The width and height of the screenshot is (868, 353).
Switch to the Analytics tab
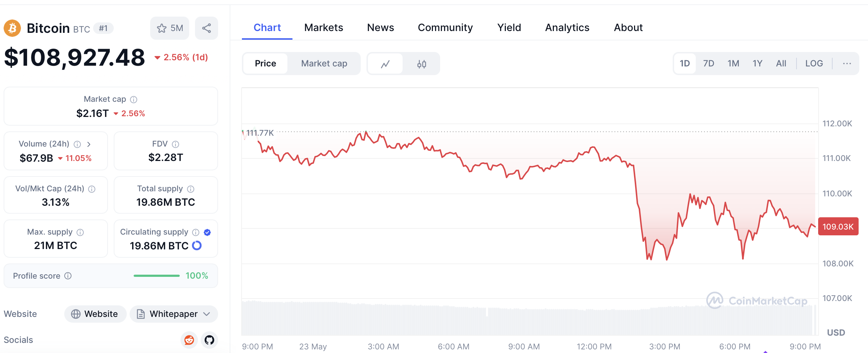(567, 27)
